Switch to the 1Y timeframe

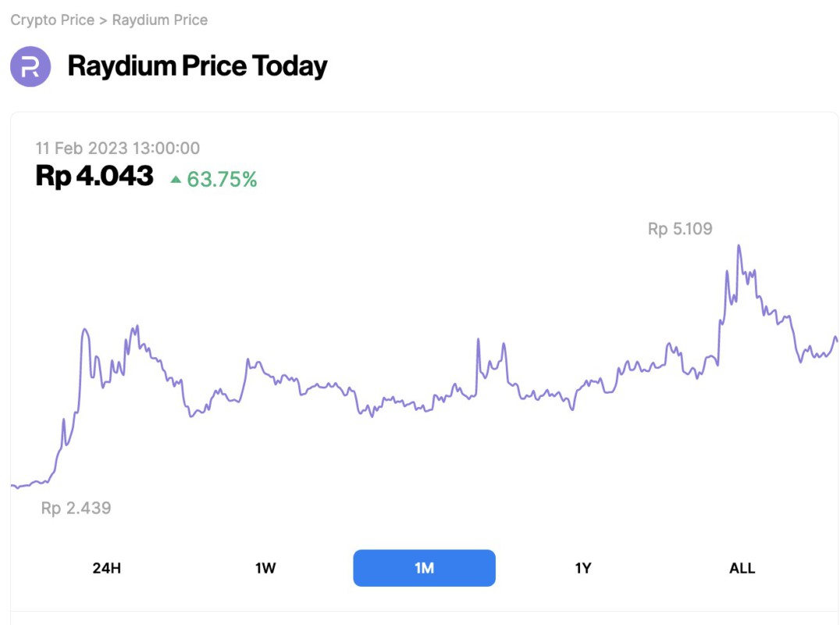(583, 568)
